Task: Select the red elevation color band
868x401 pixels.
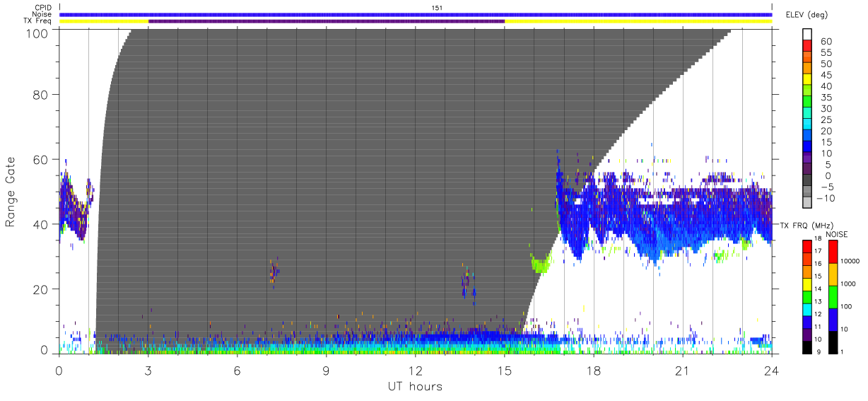Action: pyautogui.click(x=809, y=46)
